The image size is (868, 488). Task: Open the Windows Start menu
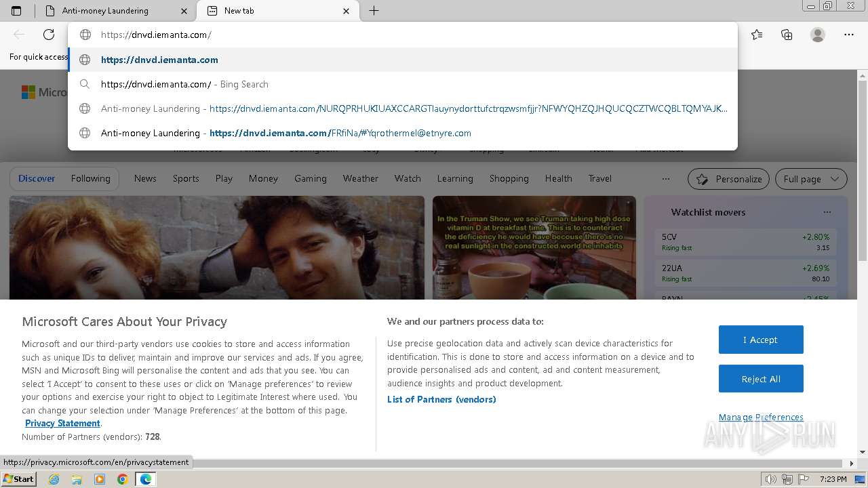19,479
